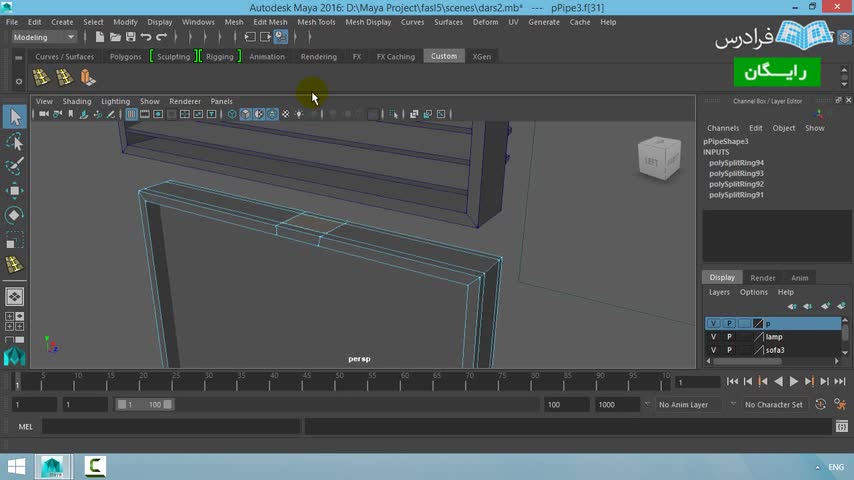Open viewport Panels menu
854x480 pixels.
coord(221,101)
